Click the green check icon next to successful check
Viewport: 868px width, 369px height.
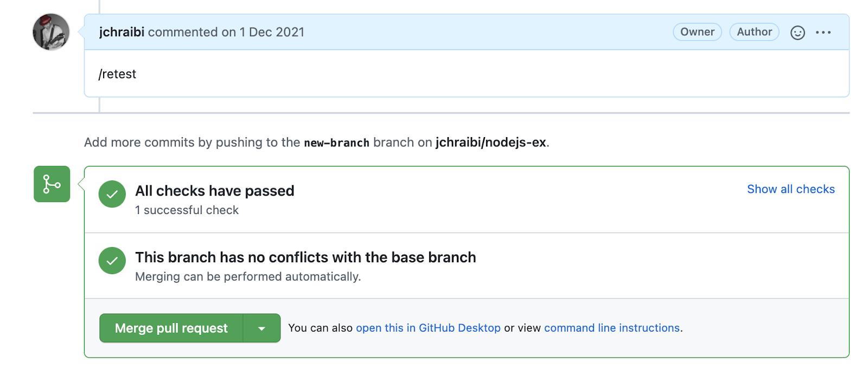(112, 194)
